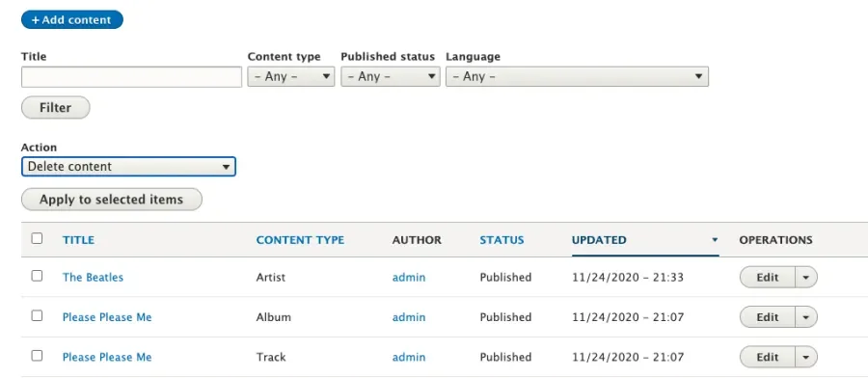Viewport: 868px width, 378px height.
Task: Open the Content type dropdown
Action: point(291,76)
